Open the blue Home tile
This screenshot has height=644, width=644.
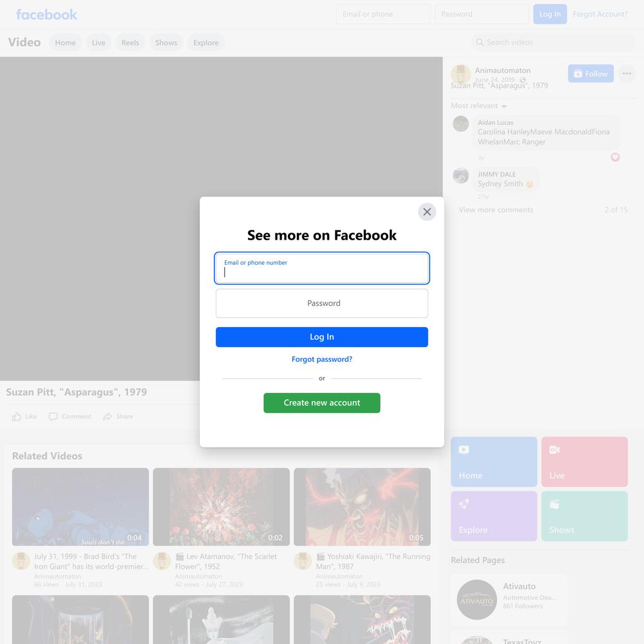coord(494,462)
